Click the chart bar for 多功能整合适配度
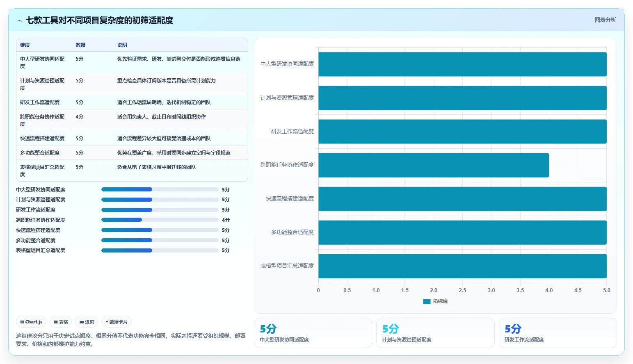The width and height of the screenshot is (633, 364). [x=462, y=232]
